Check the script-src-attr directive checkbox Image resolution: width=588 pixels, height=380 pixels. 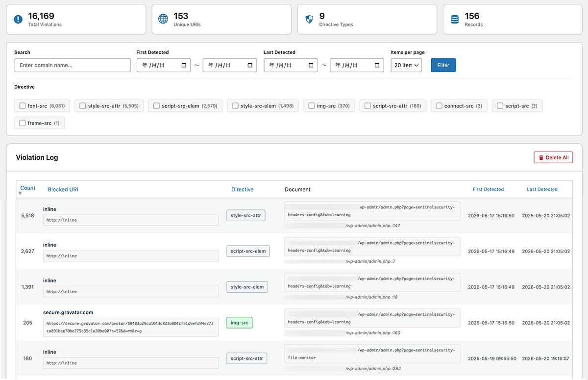click(x=367, y=106)
